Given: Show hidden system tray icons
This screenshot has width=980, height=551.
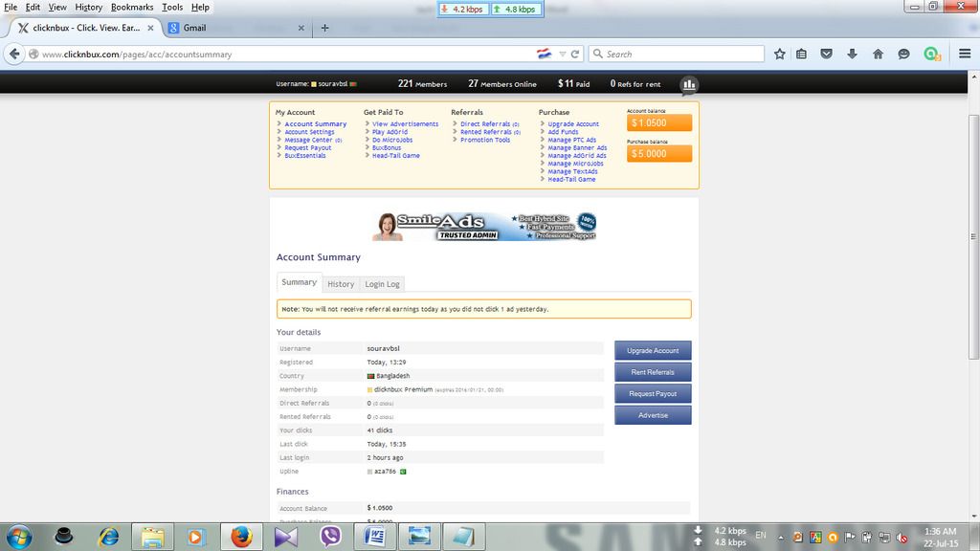Looking at the screenshot, I should [x=782, y=537].
